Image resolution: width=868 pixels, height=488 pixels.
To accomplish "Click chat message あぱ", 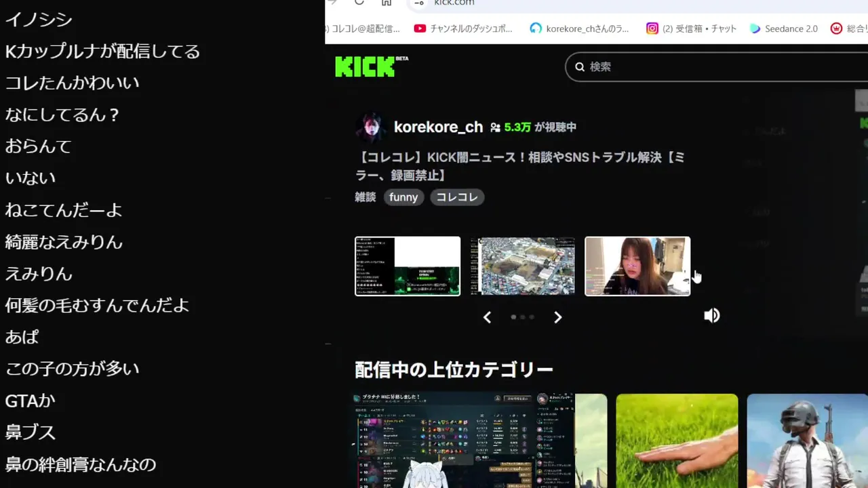I will (x=22, y=337).
